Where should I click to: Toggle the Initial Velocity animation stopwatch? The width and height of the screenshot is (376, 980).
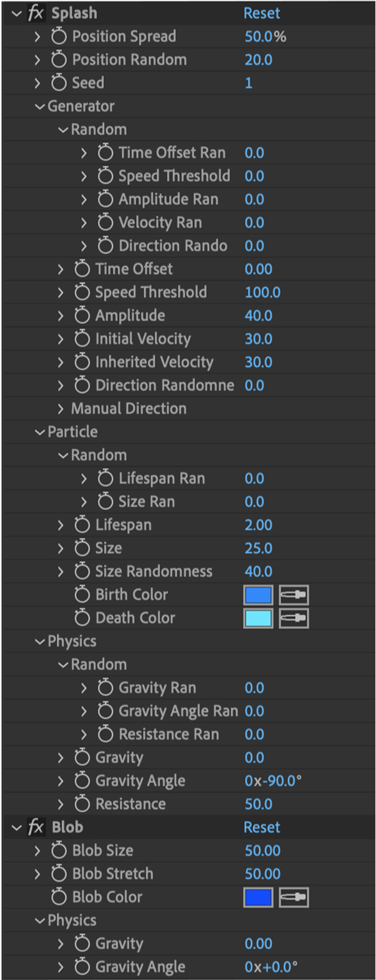click(x=82, y=339)
